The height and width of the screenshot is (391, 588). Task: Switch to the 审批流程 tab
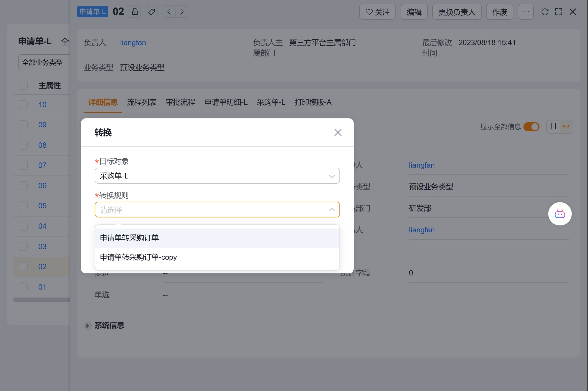coord(180,102)
